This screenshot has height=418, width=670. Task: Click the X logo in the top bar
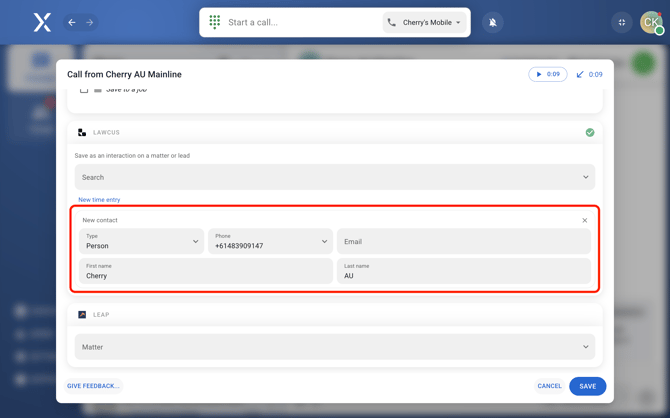coord(42,22)
